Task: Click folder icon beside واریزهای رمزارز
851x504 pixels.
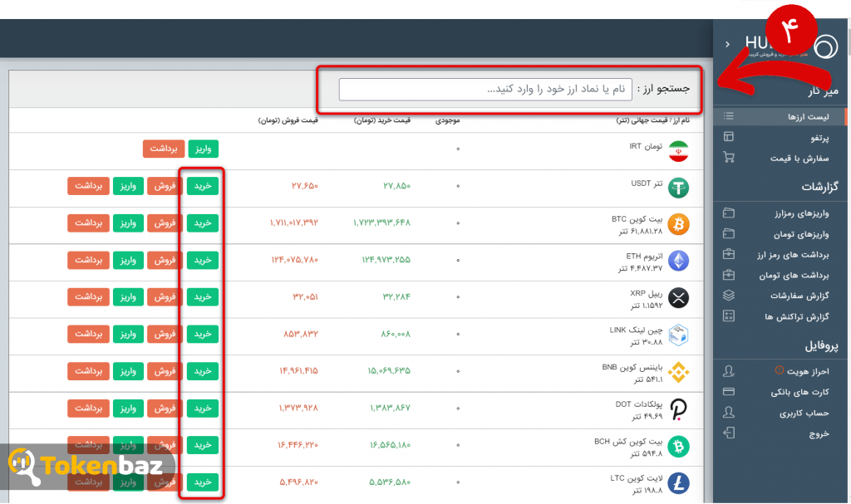Action: (x=729, y=213)
